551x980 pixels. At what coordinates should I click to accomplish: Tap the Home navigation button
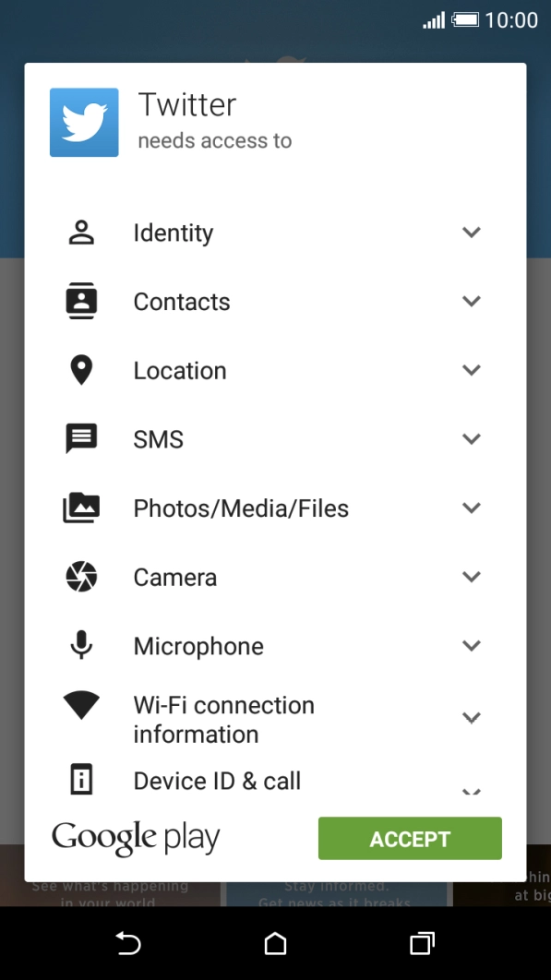tap(275, 944)
